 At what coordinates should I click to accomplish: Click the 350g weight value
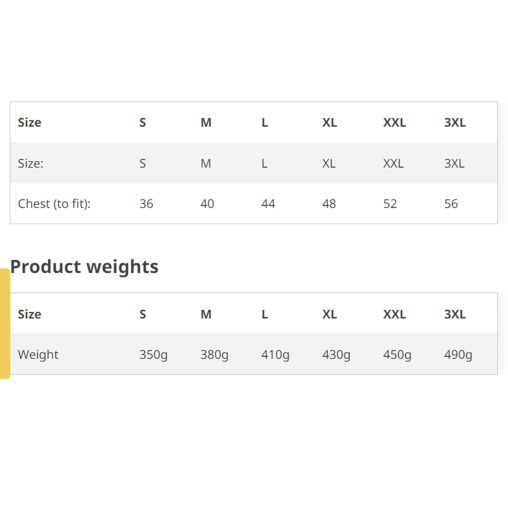pyautogui.click(x=153, y=355)
